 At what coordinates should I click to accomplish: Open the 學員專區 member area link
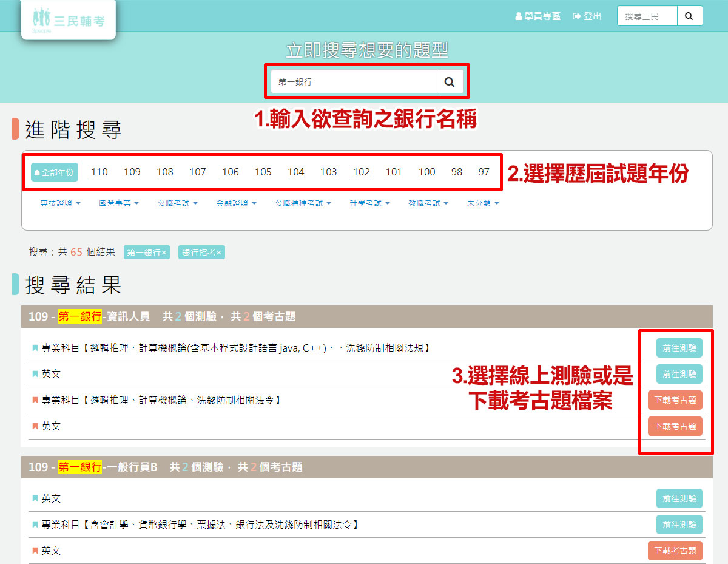(x=538, y=16)
